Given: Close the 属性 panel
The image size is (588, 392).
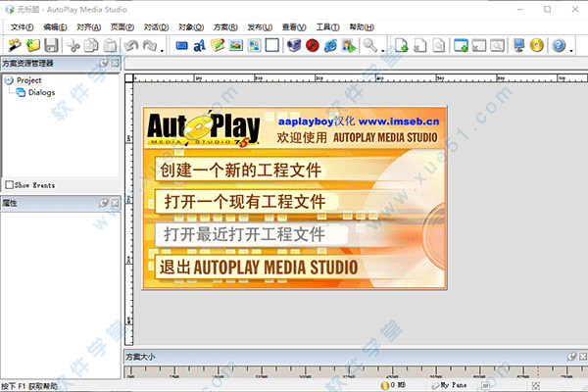Looking at the screenshot, I should (x=115, y=203).
